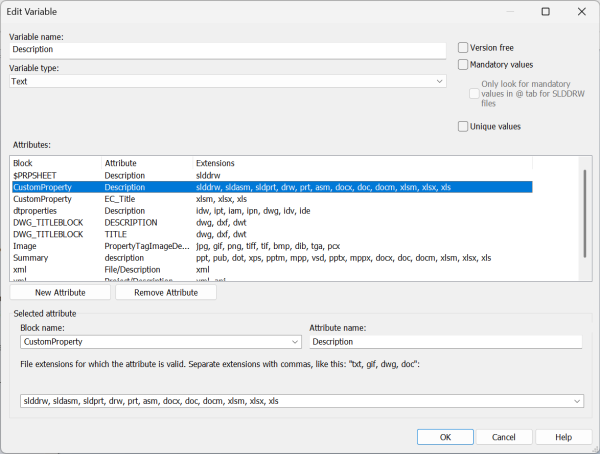Expand the Block name combo box
Image resolution: width=600 pixels, height=454 pixels.
click(295, 342)
